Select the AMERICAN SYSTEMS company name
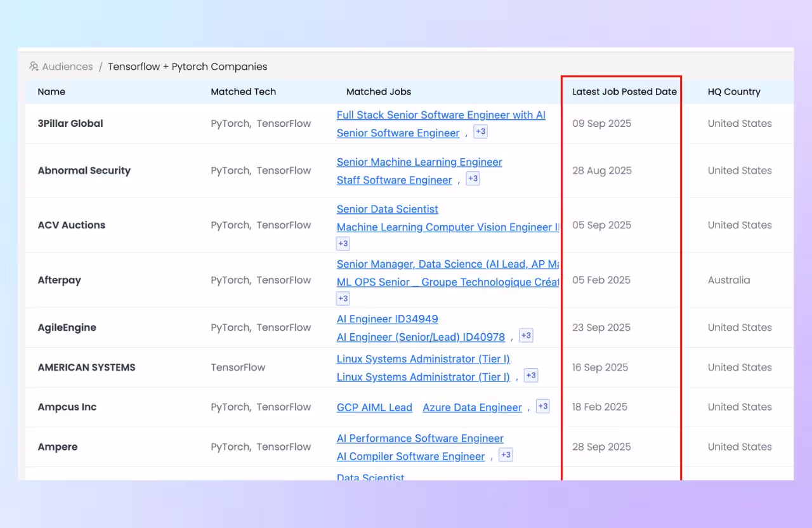The width and height of the screenshot is (812, 528). coord(87,367)
